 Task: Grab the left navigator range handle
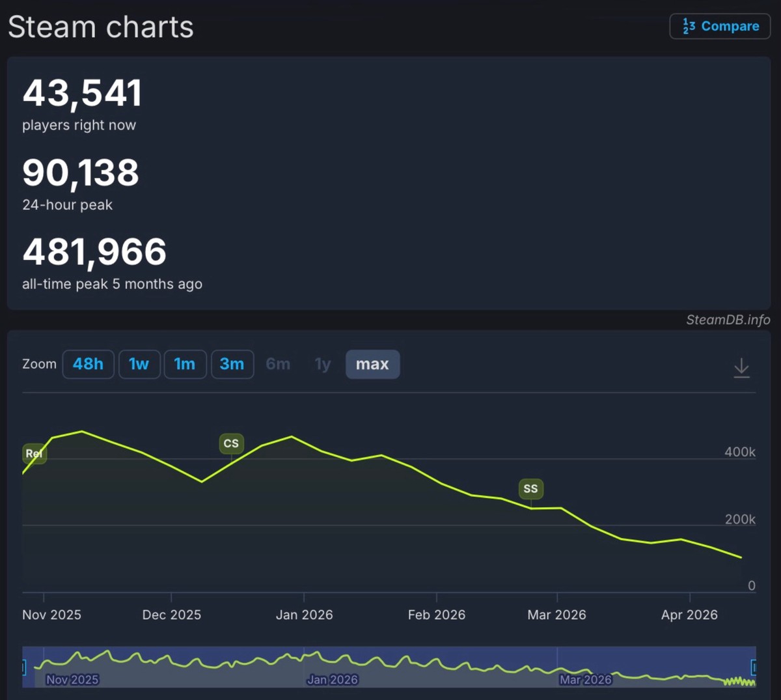[x=24, y=667]
